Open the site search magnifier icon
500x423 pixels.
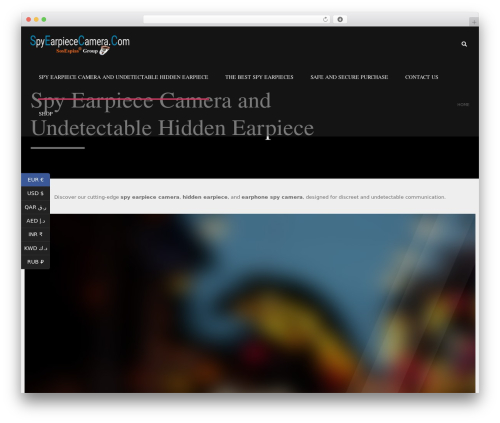click(x=464, y=44)
